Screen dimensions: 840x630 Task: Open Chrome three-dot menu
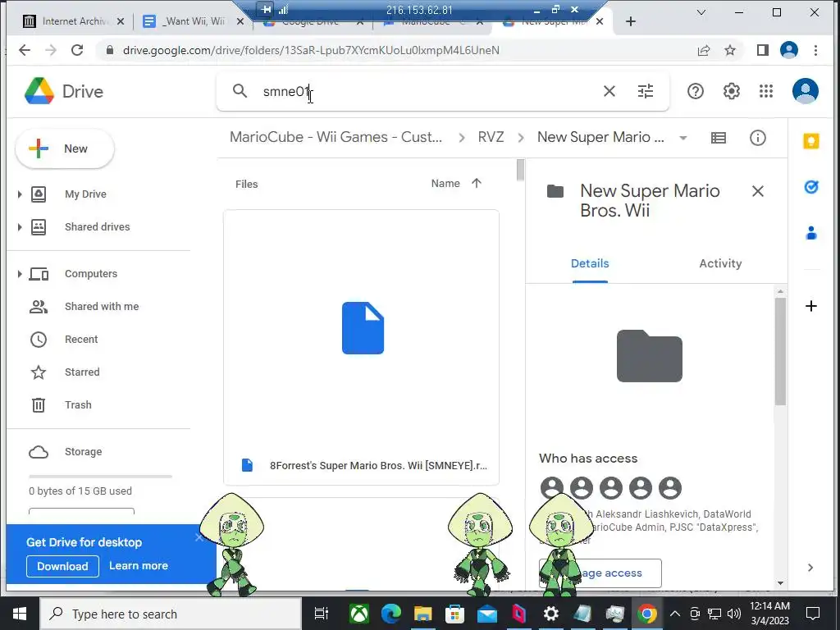[815, 50]
